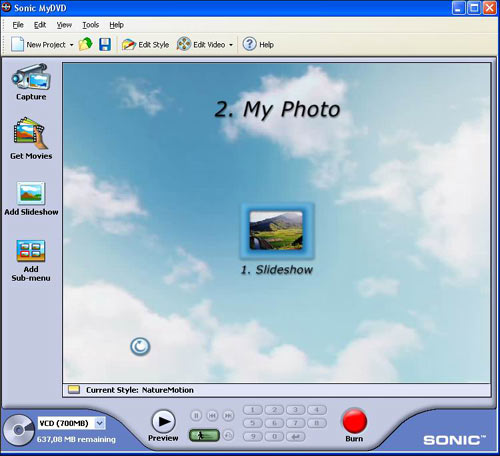
Task: Click remote keypad number 0
Action: (x=274, y=436)
